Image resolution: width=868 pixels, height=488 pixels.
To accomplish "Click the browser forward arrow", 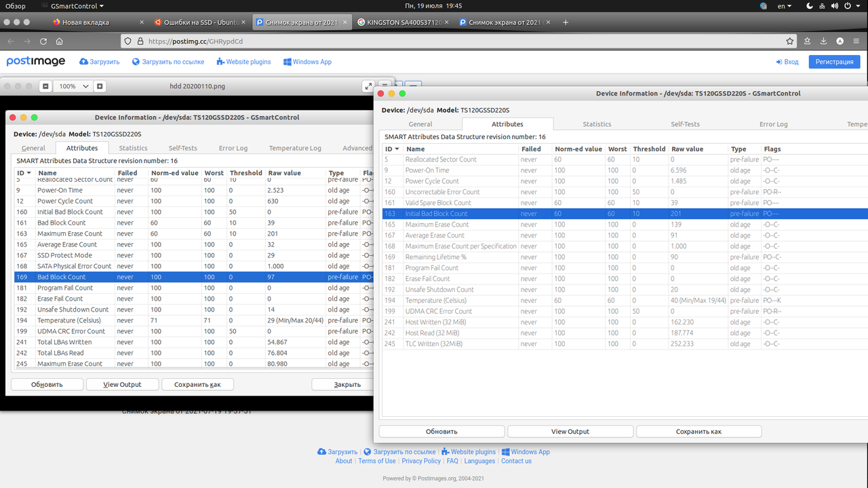I will coord(27,41).
